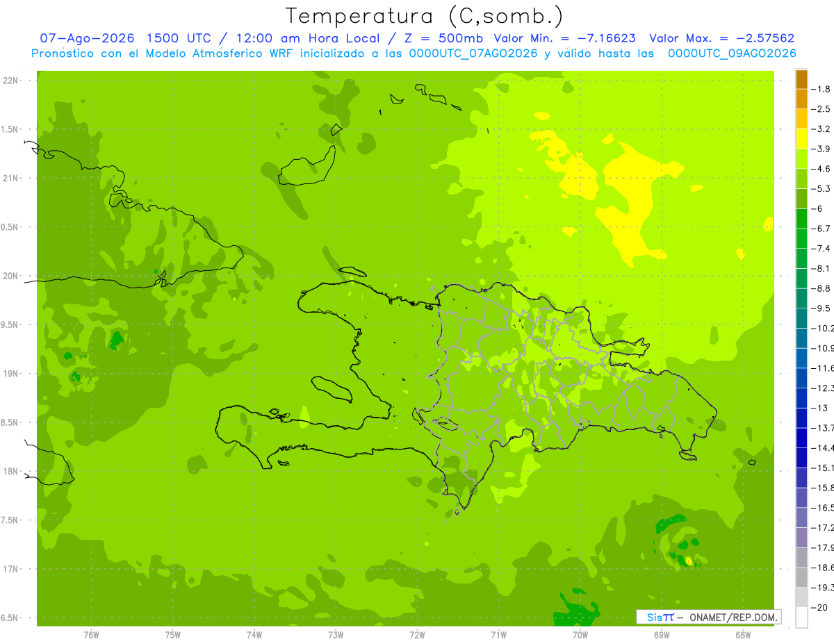The image size is (834, 644).
Task: Click the "22N" latitude label
Action: pyautogui.click(x=10, y=81)
